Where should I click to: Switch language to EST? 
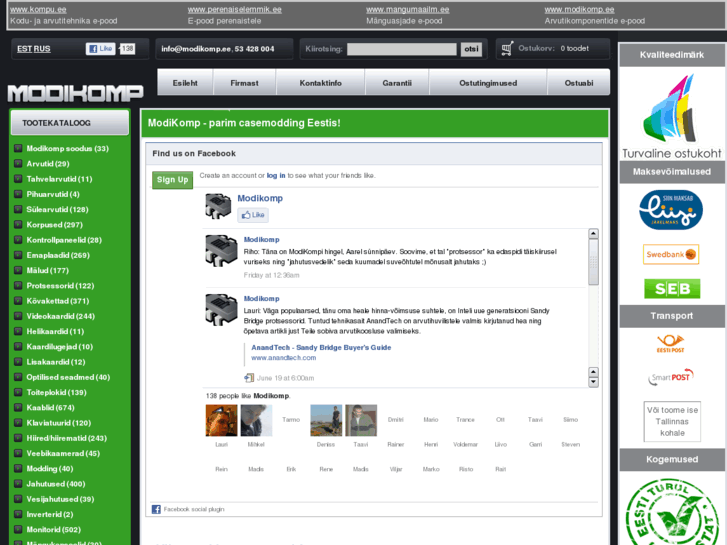click(x=25, y=49)
